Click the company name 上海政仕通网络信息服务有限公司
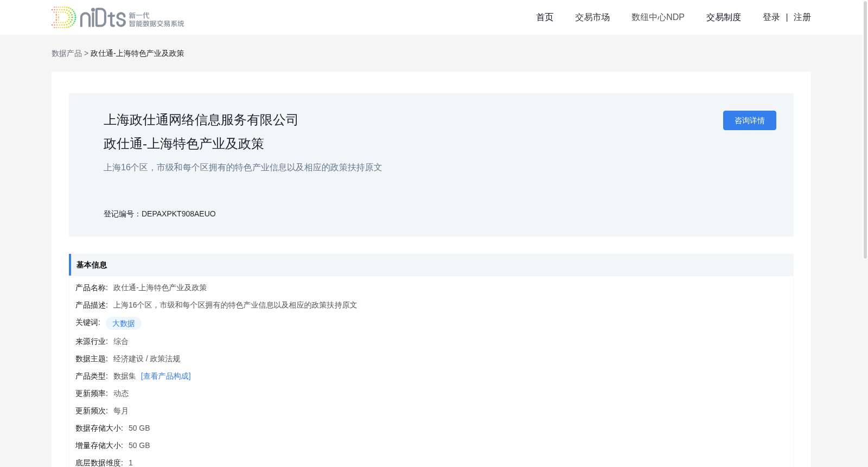 pyautogui.click(x=201, y=120)
